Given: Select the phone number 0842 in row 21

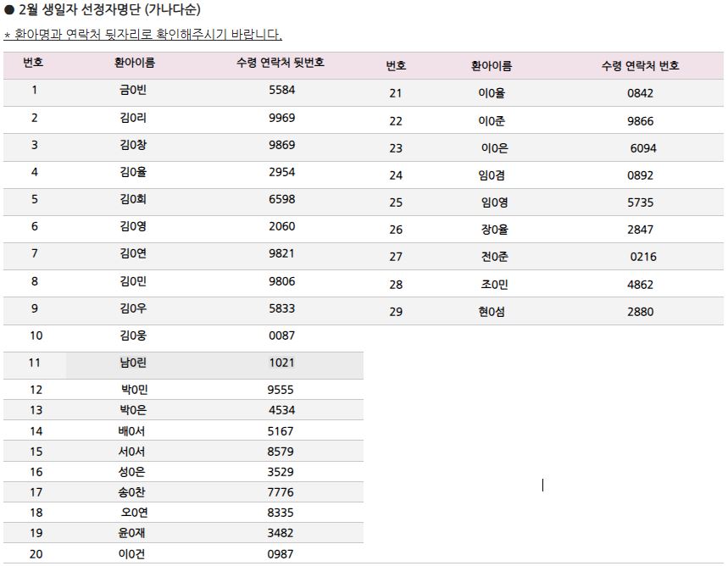Looking at the screenshot, I should pyautogui.click(x=640, y=93).
